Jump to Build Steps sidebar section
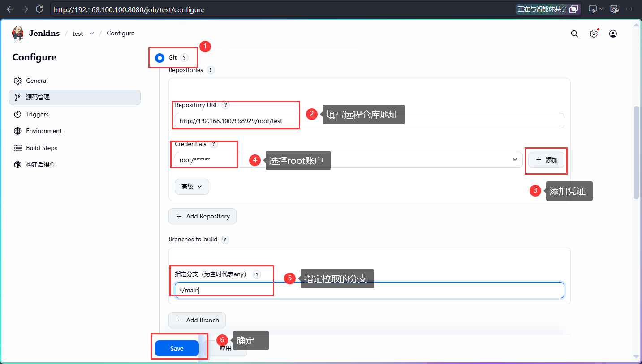 point(75,148)
